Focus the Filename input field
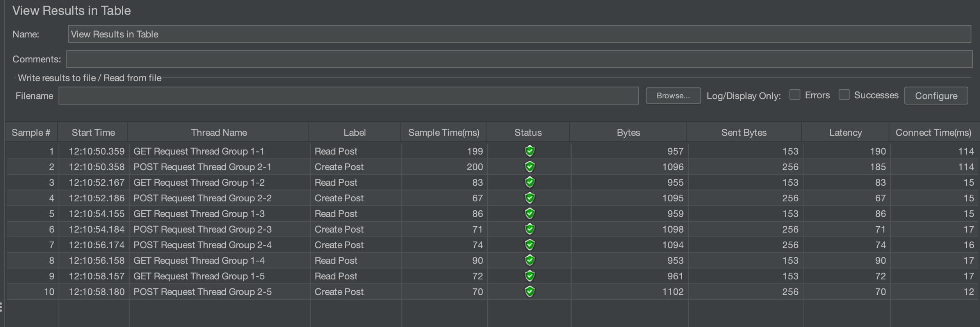Image resolution: width=980 pixels, height=327 pixels. [x=348, y=96]
